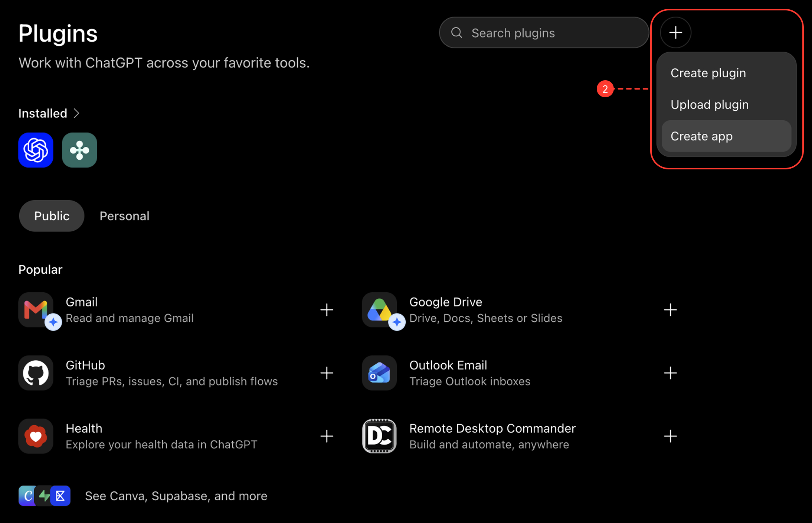812x523 pixels.
Task: Click the plus button beside search
Action: [675, 33]
